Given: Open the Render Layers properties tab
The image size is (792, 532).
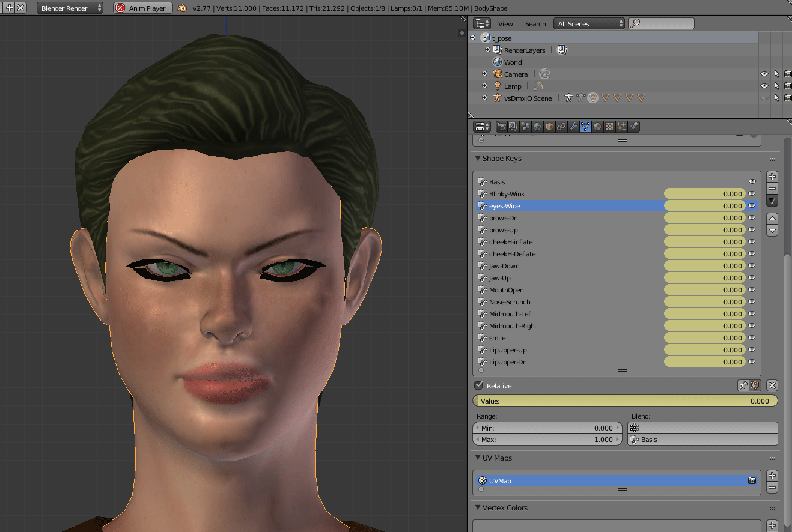Looking at the screenshot, I should 513,127.
